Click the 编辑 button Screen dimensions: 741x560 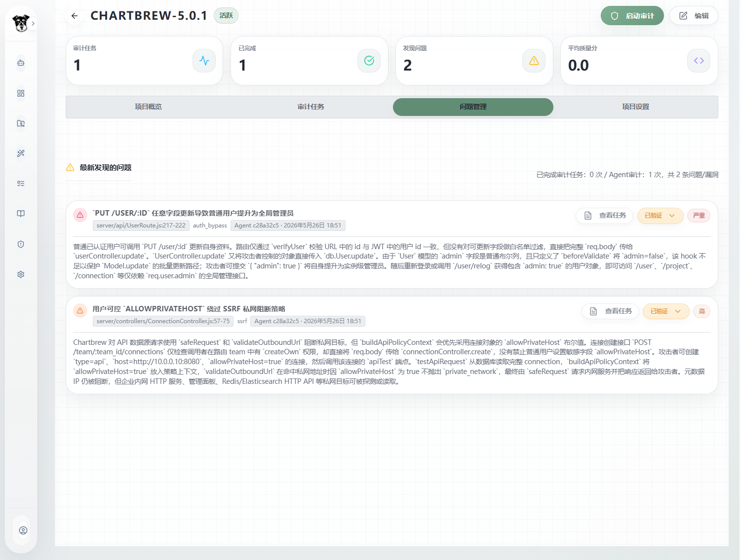point(694,16)
